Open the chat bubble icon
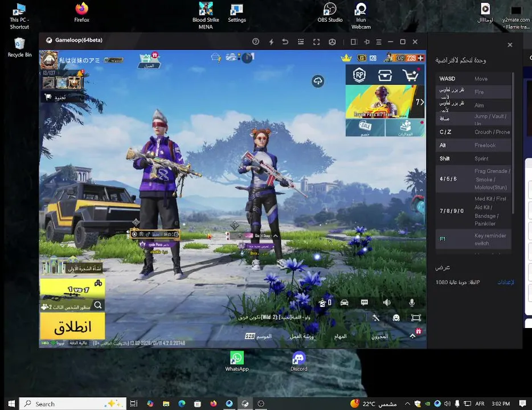 [365, 302]
